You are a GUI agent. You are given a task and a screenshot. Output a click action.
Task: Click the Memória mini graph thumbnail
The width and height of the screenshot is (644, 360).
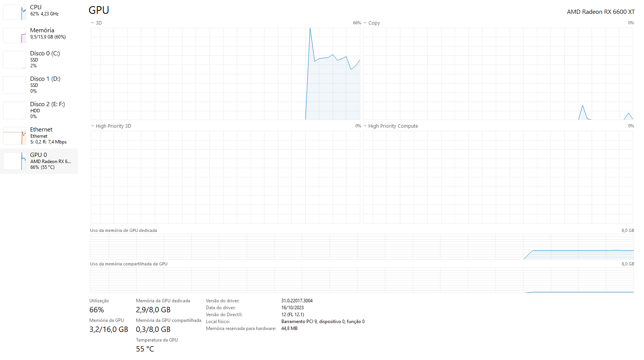[15, 35]
